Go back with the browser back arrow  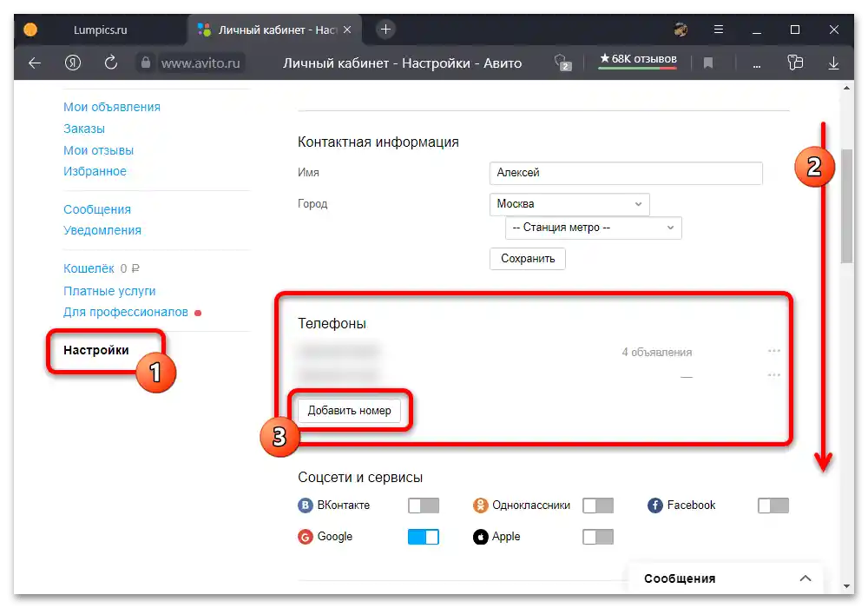pos(35,63)
